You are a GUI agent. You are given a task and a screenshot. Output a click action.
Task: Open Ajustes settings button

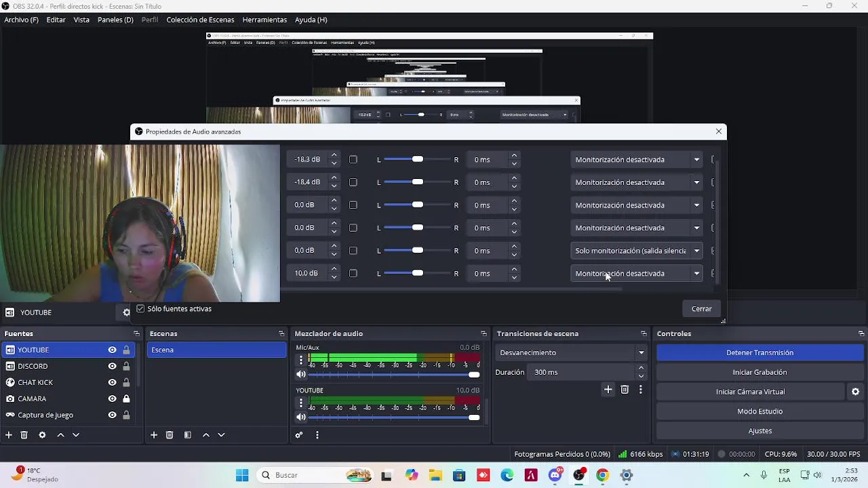coord(759,431)
